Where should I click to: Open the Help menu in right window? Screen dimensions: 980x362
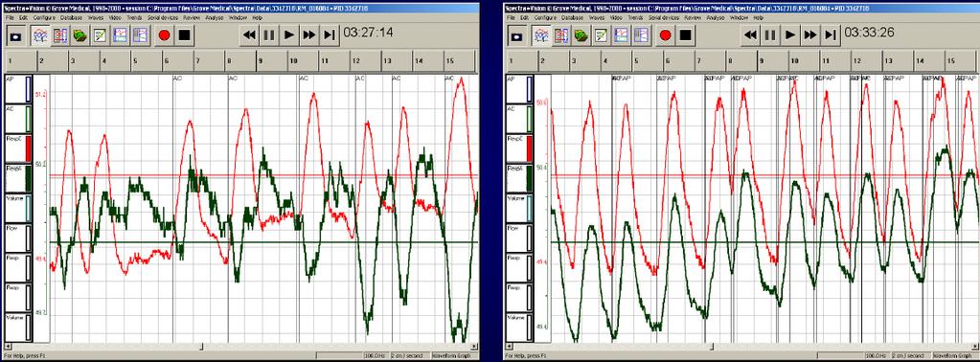click(x=759, y=17)
